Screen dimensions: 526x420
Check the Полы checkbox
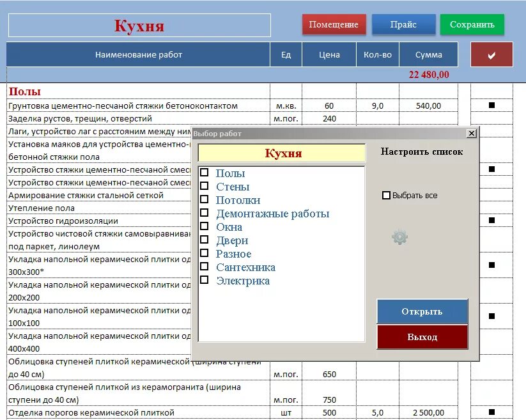tap(205, 173)
